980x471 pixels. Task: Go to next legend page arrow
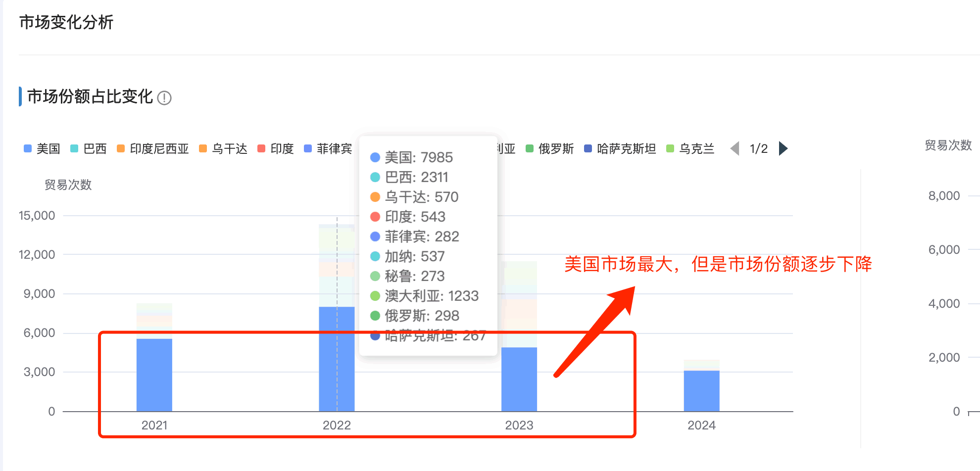tap(783, 148)
